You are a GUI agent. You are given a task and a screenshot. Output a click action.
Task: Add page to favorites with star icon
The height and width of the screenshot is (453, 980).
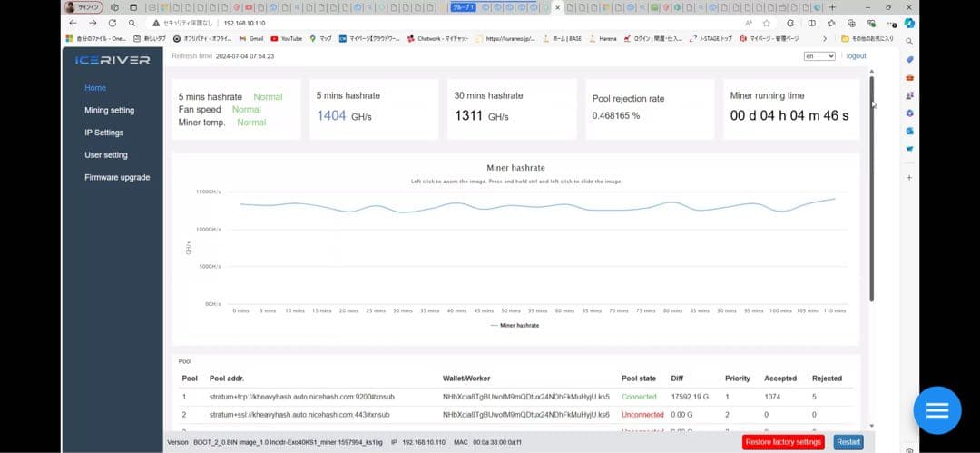[767, 23]
